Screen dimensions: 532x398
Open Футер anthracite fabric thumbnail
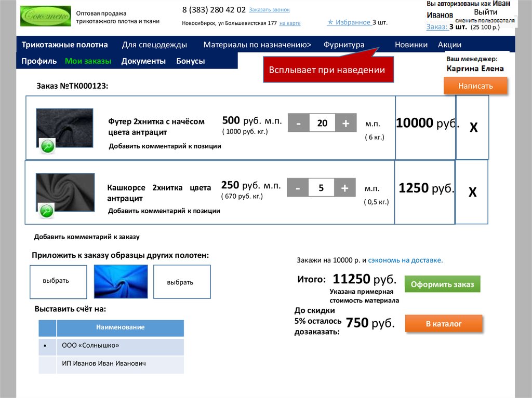(64, 128)
